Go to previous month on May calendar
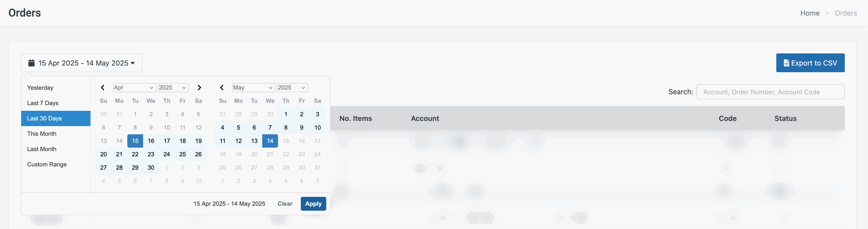 tap(222, 88)
